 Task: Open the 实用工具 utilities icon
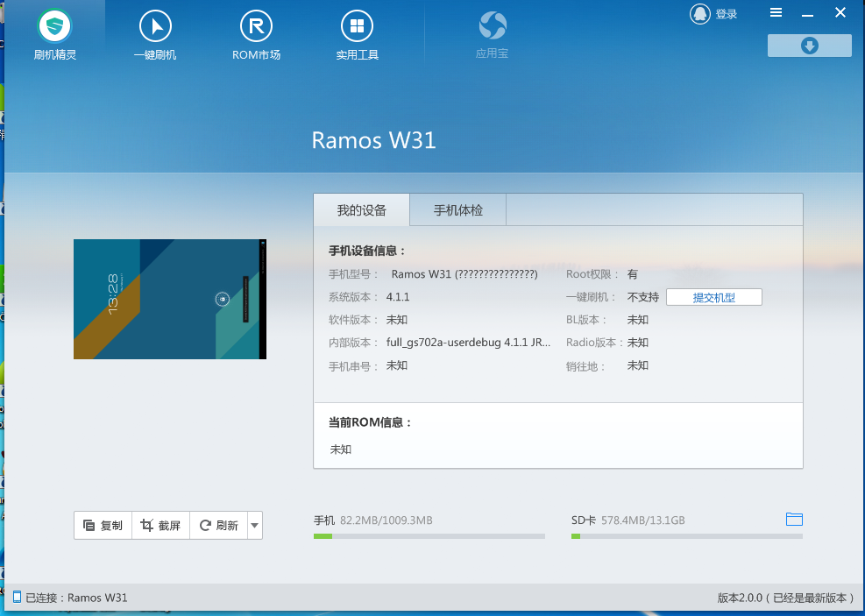357,26
